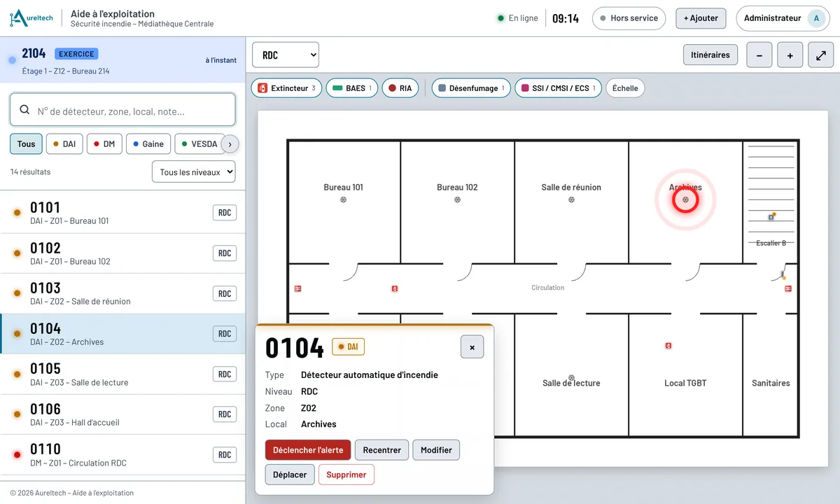
Task: Click the search magnifier icon
Action: click(24, 110)
